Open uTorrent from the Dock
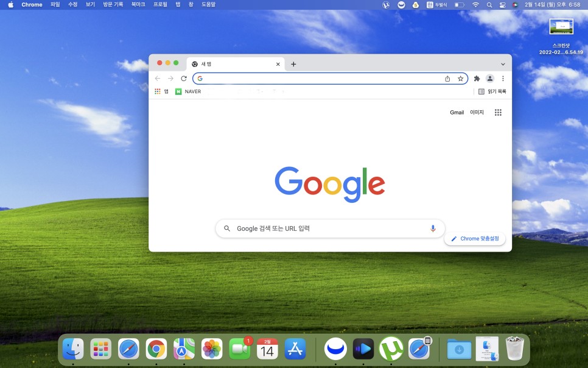Image resolution: width=588 pixels, height=368 pixels. [x=391, y=349]
